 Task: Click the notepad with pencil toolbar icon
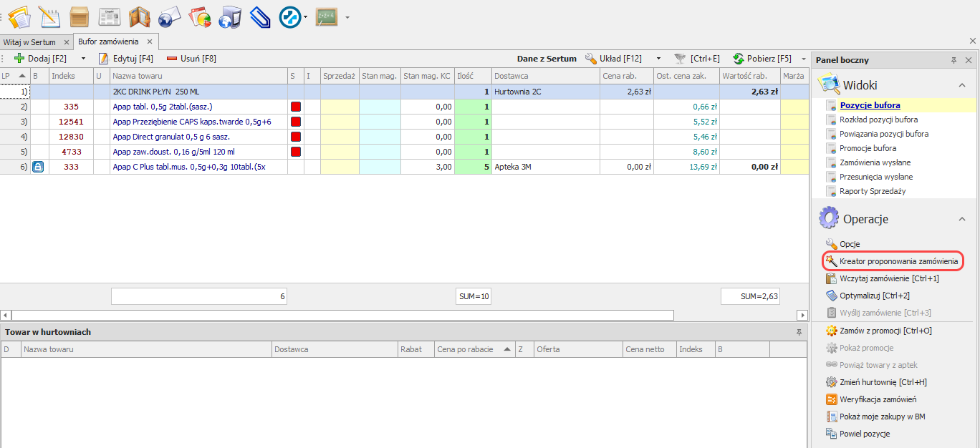pyautogui.click(x=49, y=16)
